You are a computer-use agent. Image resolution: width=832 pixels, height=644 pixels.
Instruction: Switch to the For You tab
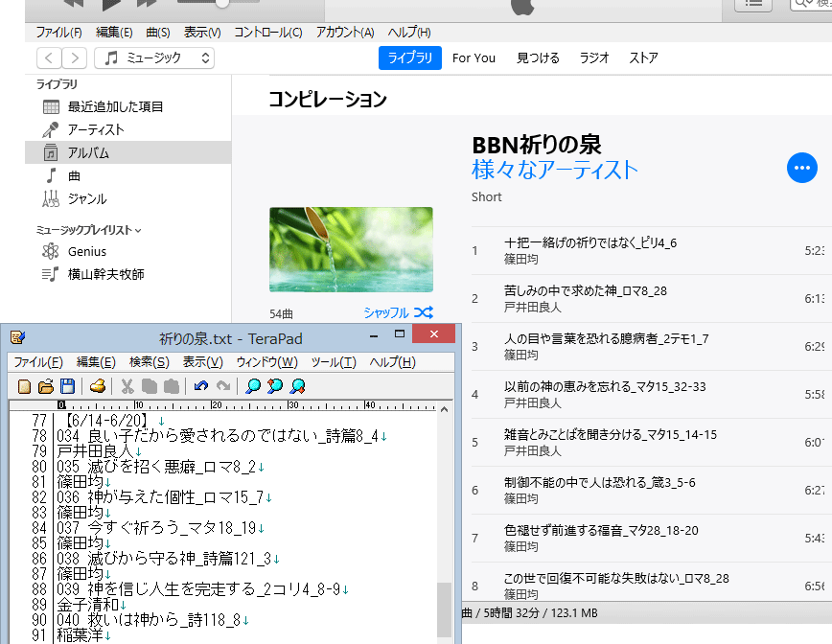click(474, 57)
